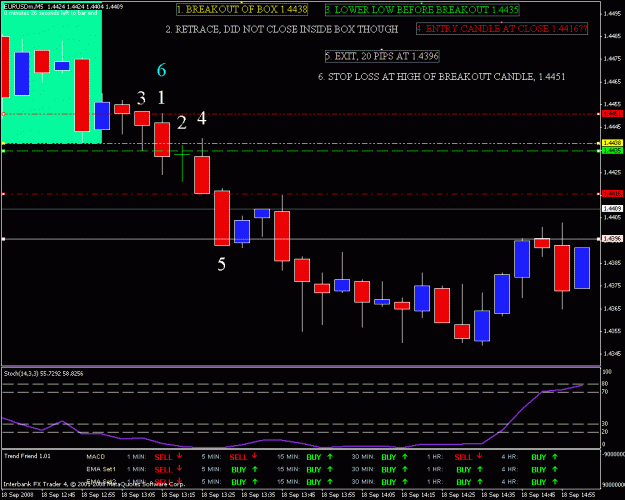625x500 pixels.
Task: Click the red down arrow beside MACD 5 MIN SELL
Action: coord(254,456)
